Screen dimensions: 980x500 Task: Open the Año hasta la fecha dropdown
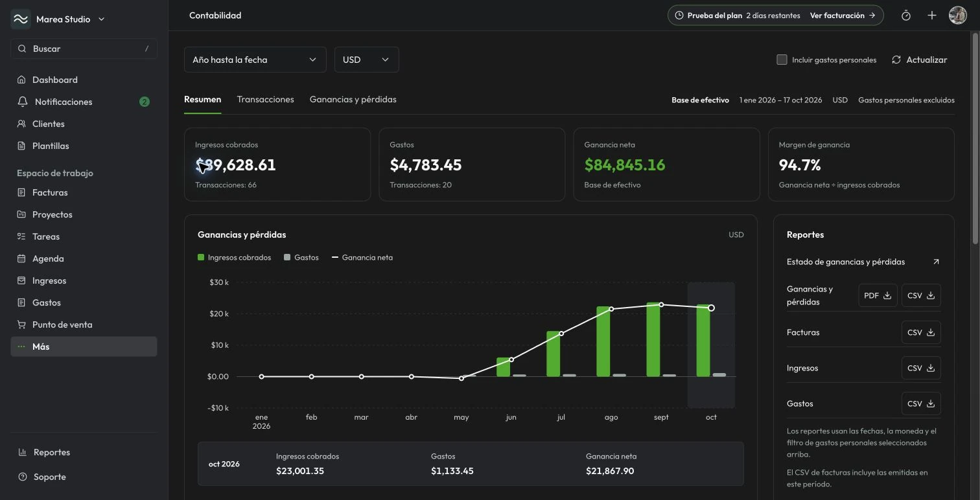(x=255, y=60)
